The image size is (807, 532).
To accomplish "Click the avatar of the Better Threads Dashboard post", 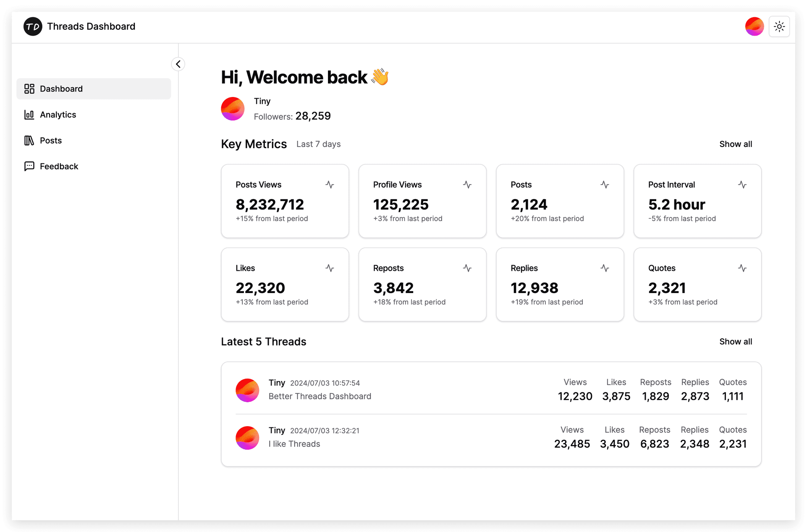I will pyautogui.click(x=247, y=390).
